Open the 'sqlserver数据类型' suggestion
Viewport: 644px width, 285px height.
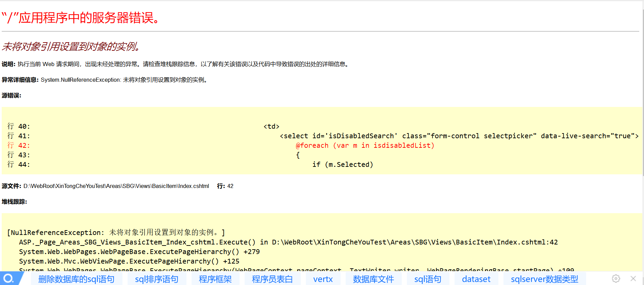(x=544, y=279)
